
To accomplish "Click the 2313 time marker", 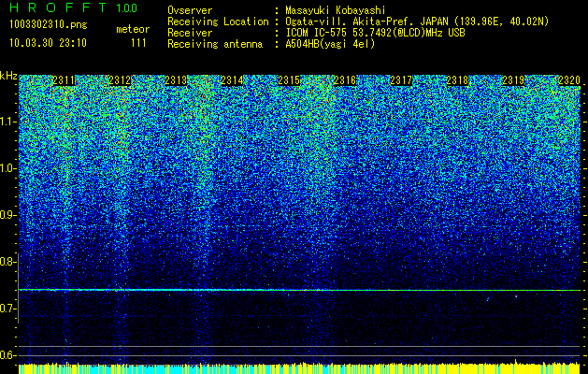I will pos(176,80).
